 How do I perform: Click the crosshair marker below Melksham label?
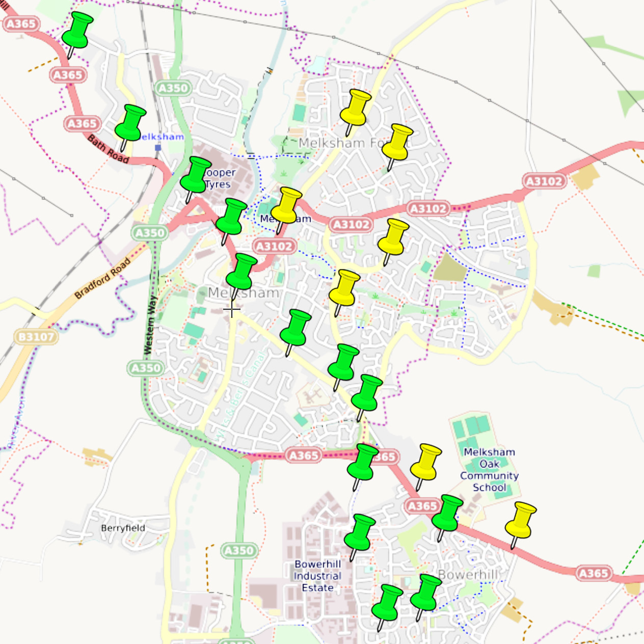click(x=232, y=309)
